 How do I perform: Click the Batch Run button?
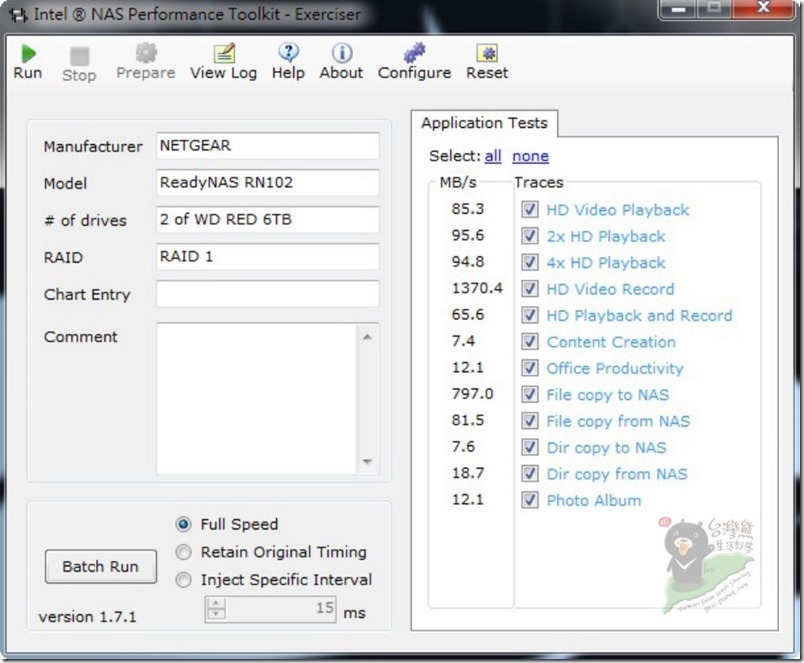point(100,567)
